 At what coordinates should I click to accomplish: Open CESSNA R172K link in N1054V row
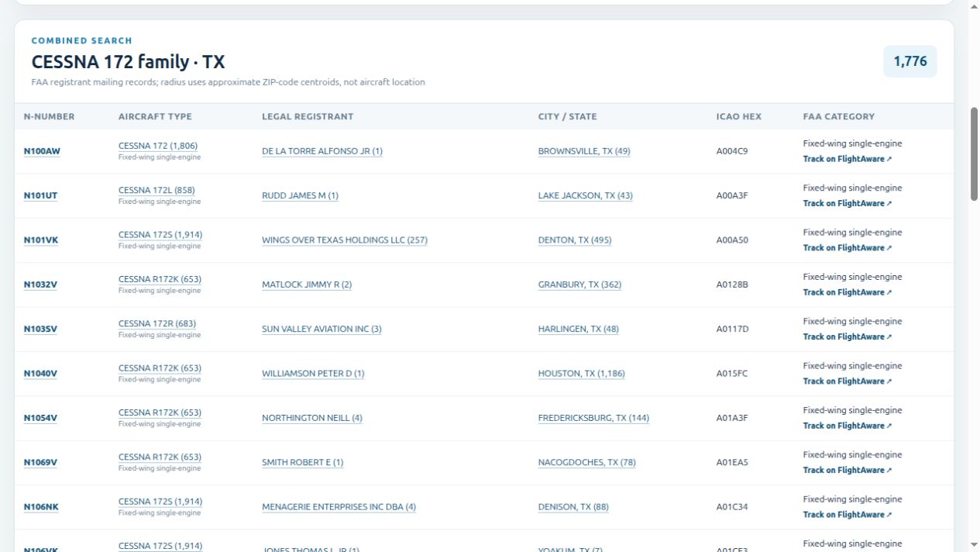160,412
